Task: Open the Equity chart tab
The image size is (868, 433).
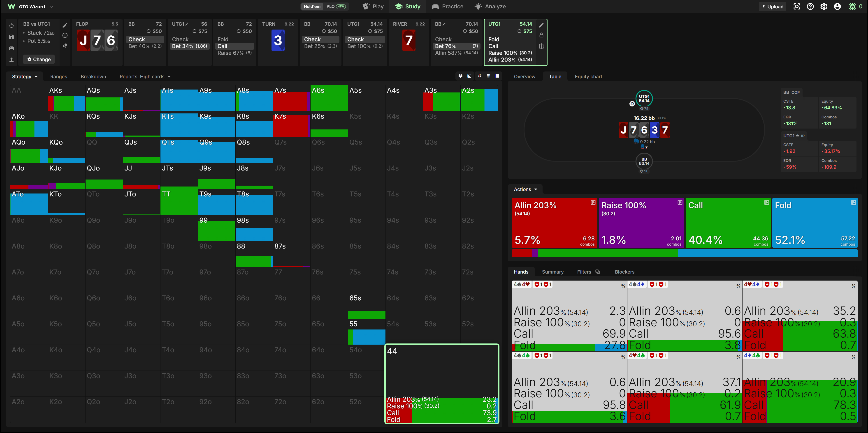Action: (x=588, y=76)
